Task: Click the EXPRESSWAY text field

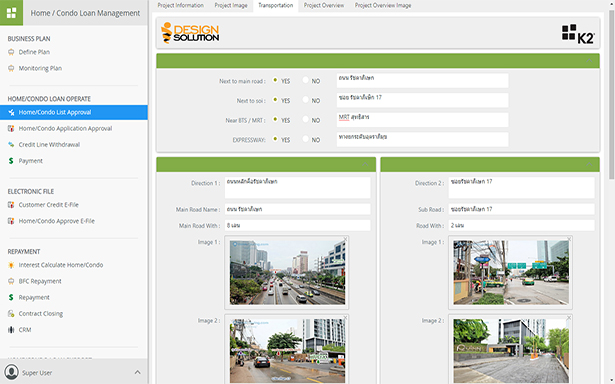Action: (422, 140)
